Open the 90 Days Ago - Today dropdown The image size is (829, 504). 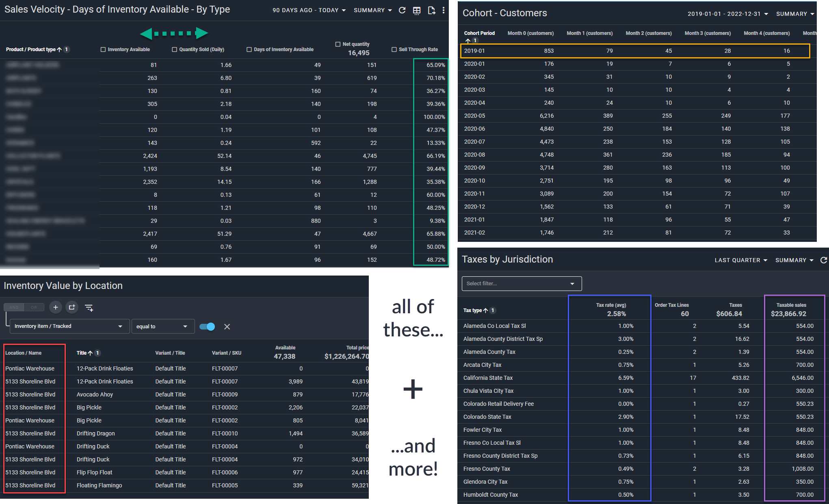[309, 10]
